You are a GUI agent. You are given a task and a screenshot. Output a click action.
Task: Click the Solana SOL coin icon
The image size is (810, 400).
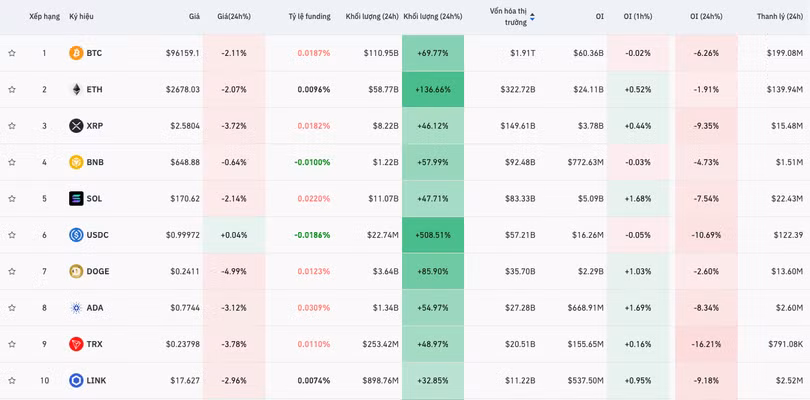[x=76, y=198]
